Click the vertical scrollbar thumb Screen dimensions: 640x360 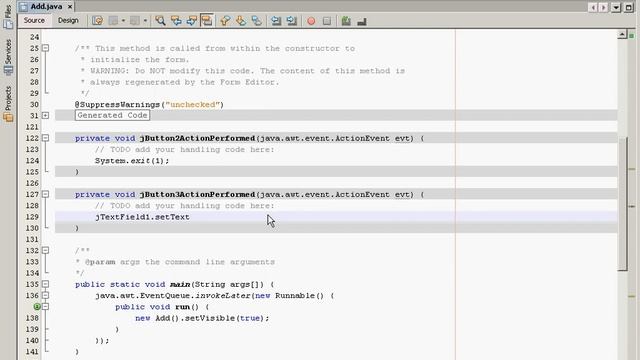pos(623,204)
